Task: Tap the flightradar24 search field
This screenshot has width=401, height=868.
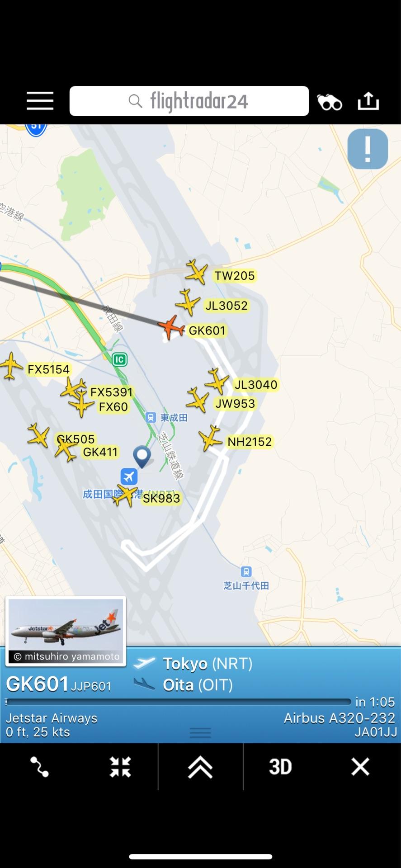Action: [x=189, y=101]
